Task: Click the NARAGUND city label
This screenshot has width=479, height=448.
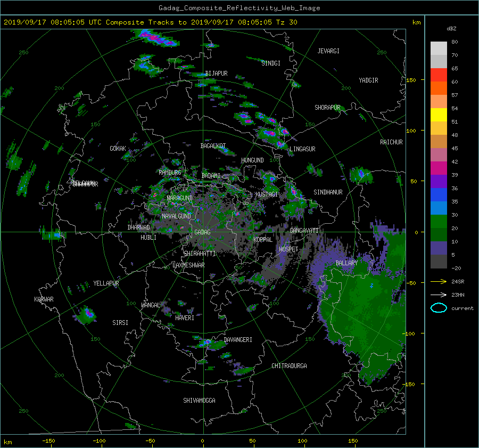Action: [x=180, y=198]
